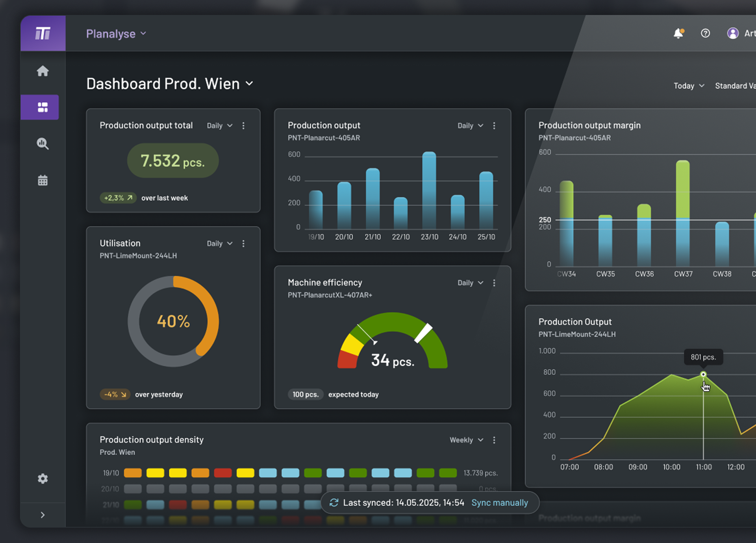Viewport: 756px width, 543px height.
Task: Click first orange density cell for 19/10
Action: (133, 473)
